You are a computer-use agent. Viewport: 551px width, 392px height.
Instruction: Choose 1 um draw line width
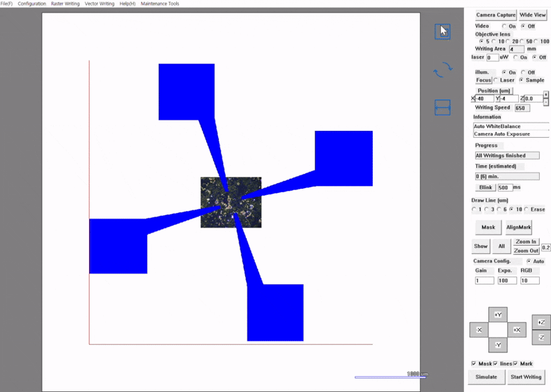[474, 210]
